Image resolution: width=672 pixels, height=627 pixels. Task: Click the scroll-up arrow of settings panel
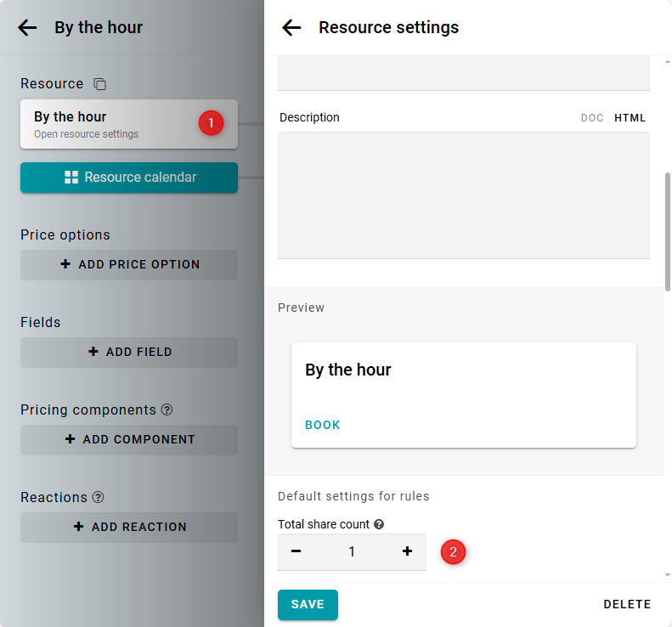click(667, 62)
